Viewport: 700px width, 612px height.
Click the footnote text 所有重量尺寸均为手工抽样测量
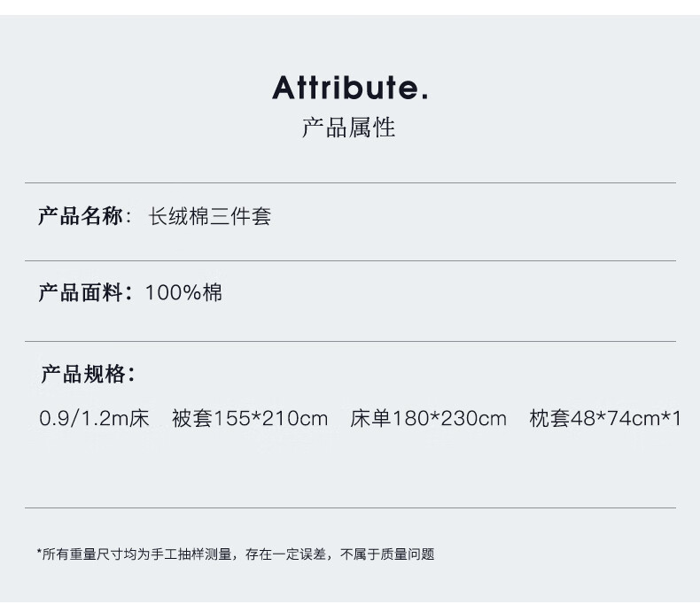coord(137,554)
